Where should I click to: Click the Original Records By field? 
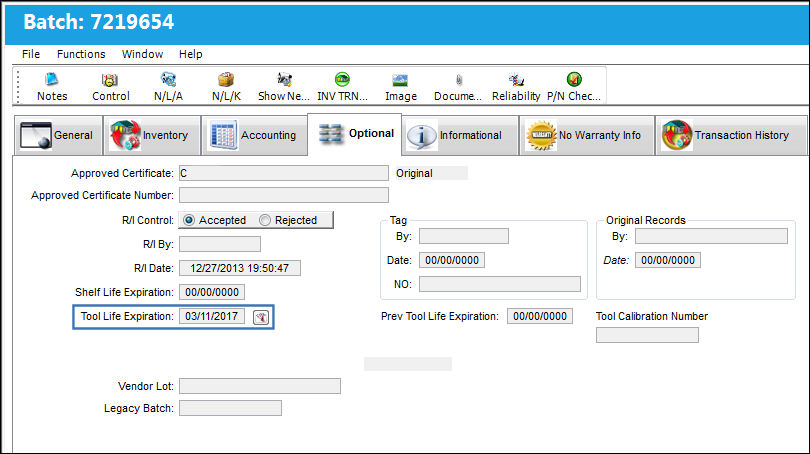(711, 236)
